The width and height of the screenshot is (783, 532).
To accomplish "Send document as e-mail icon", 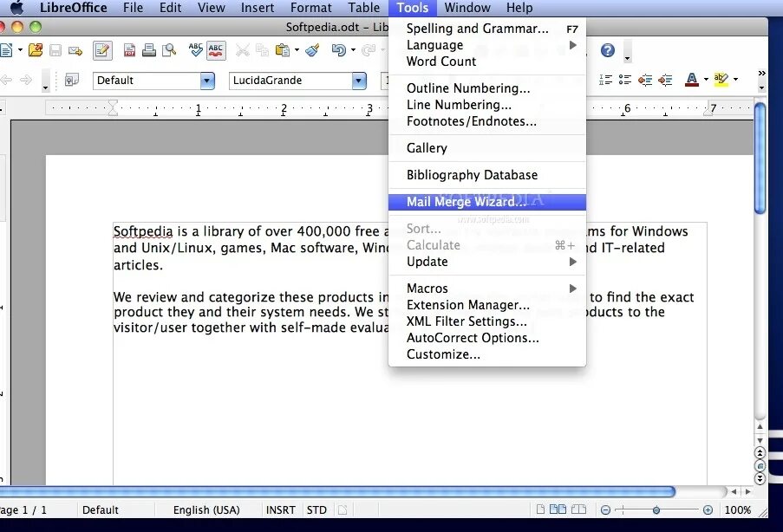I will pyautogui.click(x=75, y=50).
